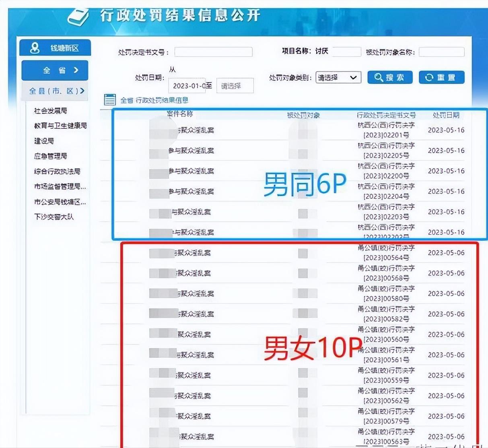Click the 重置 reset button
The height and width of the screenshot is (448, 488).
tap(441, 77)
